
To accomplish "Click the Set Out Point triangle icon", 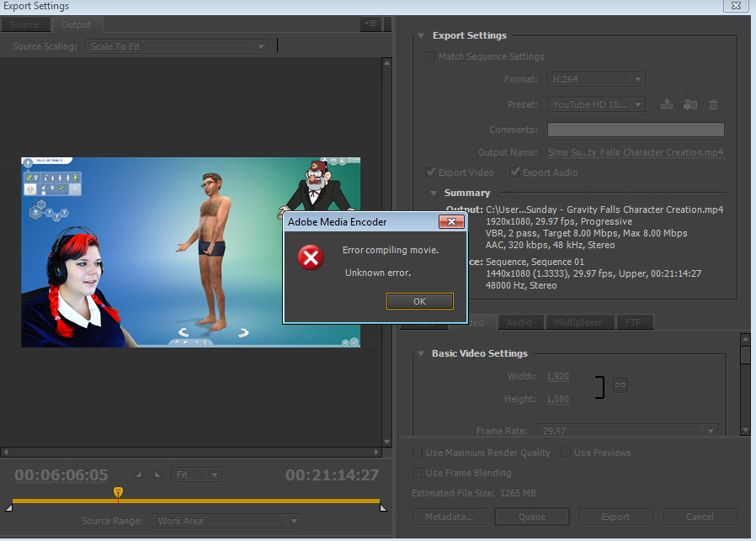I will click(157, 475).
